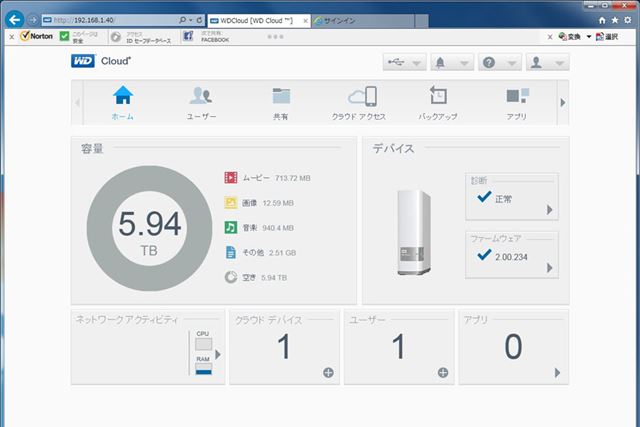Click the 空き 5.94 TB value

pyautogui.click(x=274, y=278)
